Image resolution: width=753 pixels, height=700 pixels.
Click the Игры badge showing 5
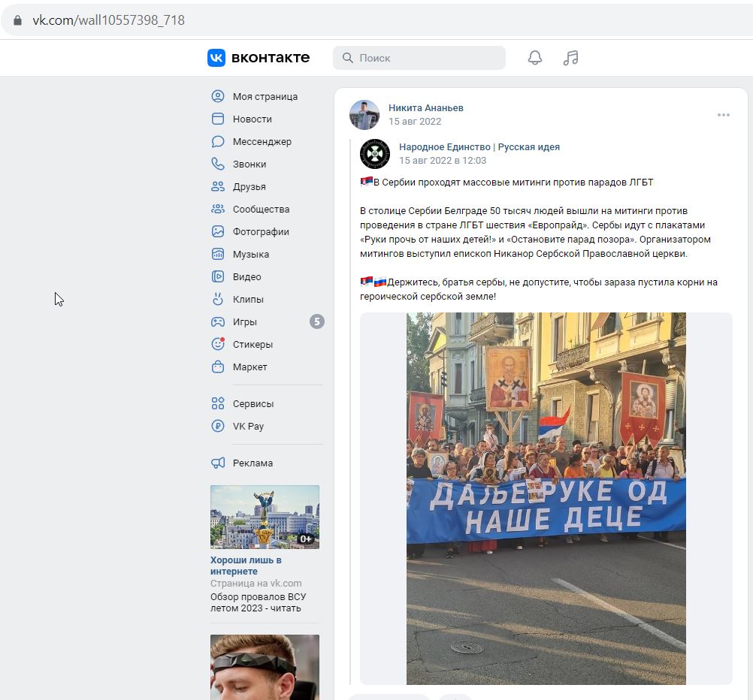pos(317,321)
